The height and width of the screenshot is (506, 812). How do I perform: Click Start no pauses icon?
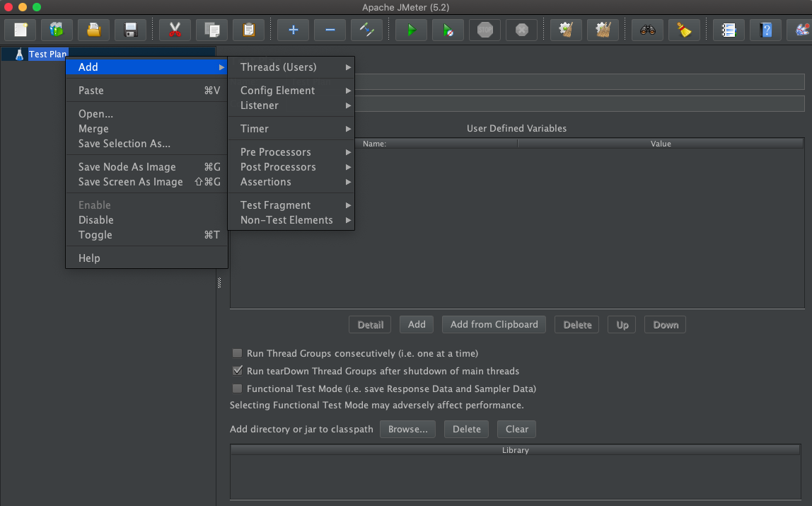[448, 30]
